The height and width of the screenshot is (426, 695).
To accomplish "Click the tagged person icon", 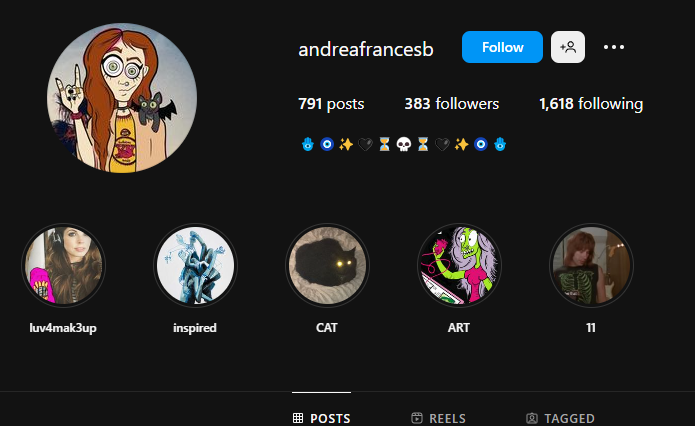I will 531,418.
